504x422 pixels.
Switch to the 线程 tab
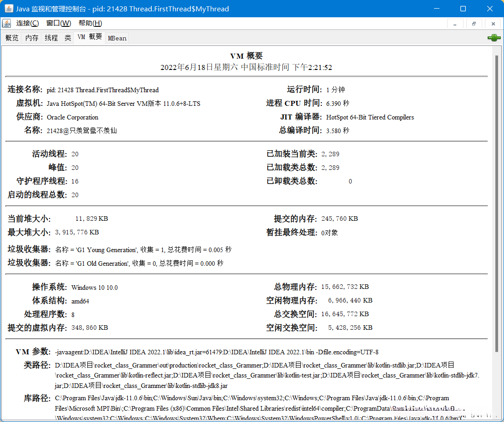(51, 38)
